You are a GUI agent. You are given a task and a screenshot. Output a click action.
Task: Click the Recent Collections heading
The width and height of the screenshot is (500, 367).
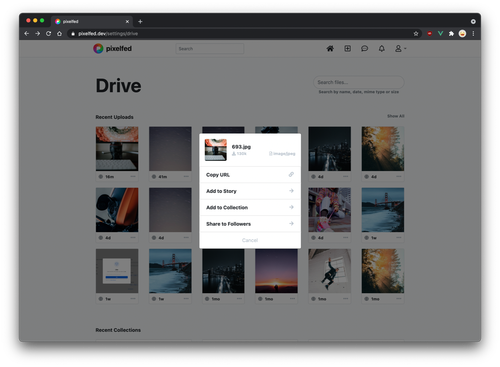pyautogui.click(x=118, y=330)
